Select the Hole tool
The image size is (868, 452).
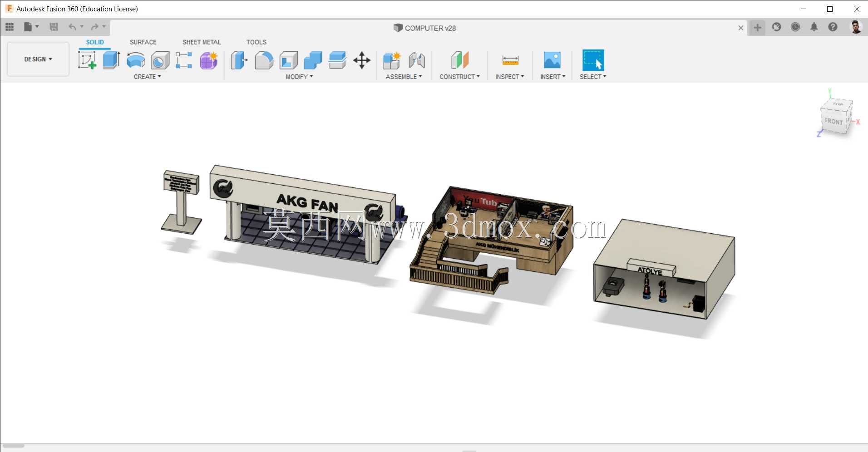tap(160, 60)
